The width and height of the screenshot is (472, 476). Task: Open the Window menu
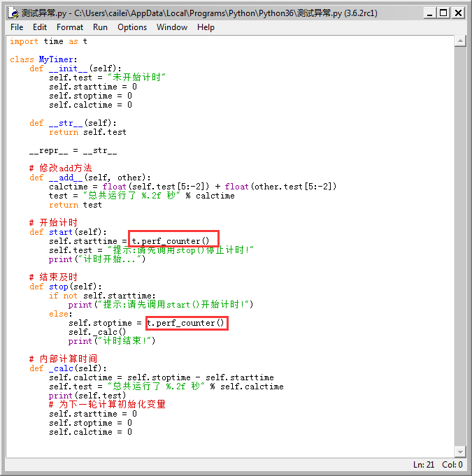172,27
